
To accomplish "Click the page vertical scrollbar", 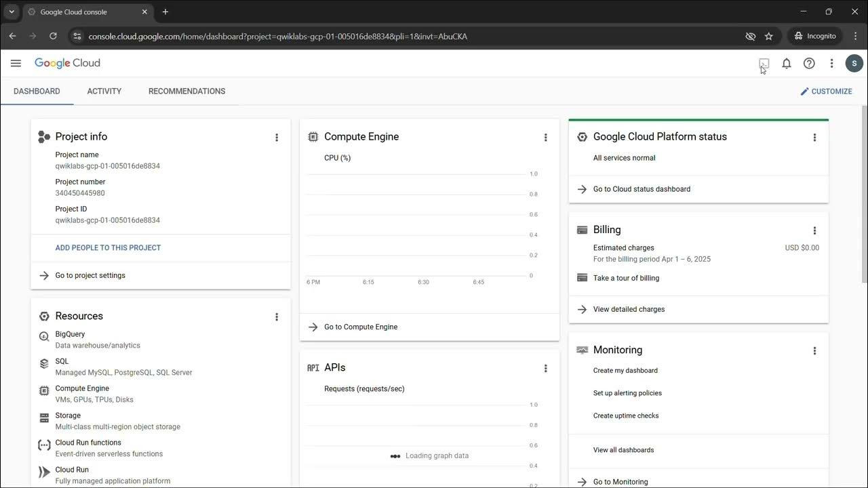I will click(864, 197).
